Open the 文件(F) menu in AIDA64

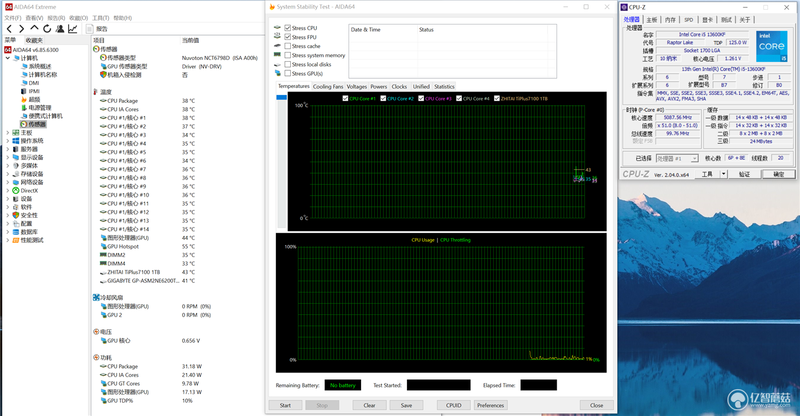(13, 18)
